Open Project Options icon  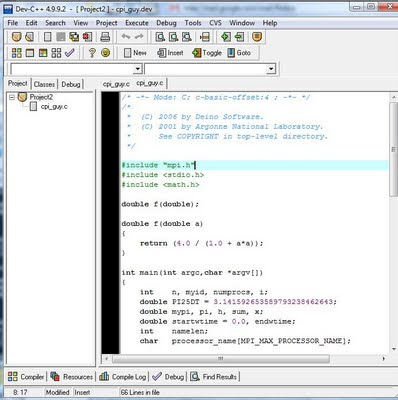[257, 37]
